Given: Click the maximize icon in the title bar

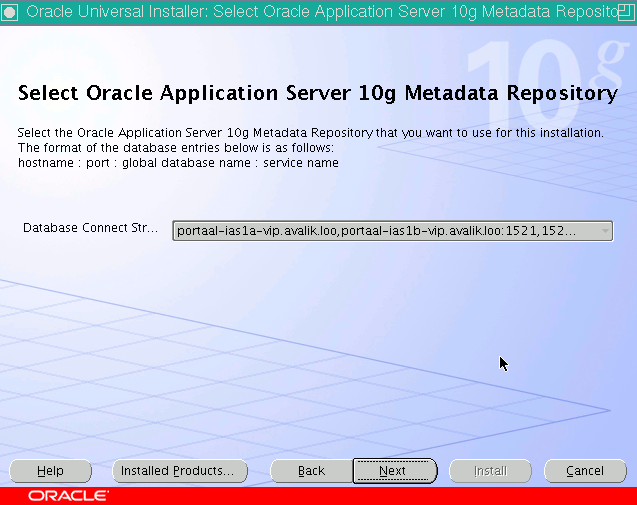Looking at the screenshot, I should (626, 12).
